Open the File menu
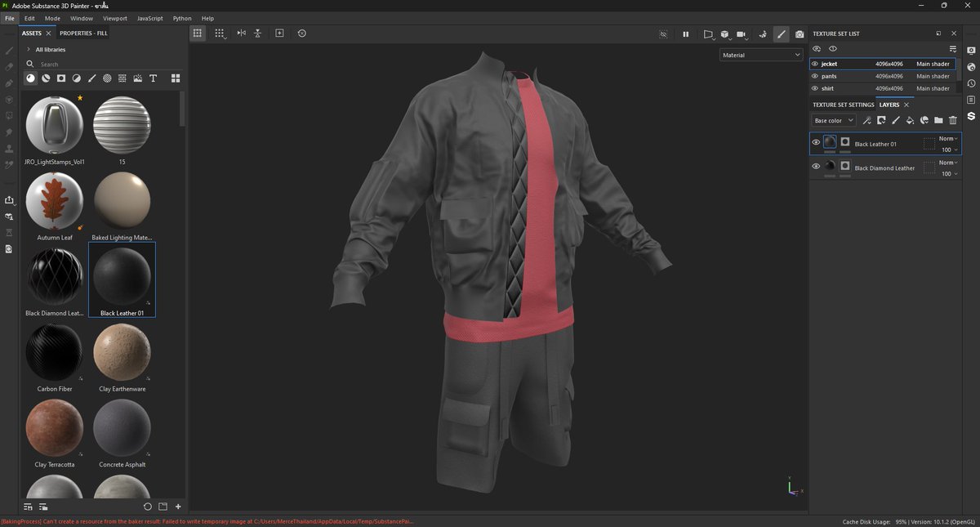This screenshot has width=980, height=527. 10,18
